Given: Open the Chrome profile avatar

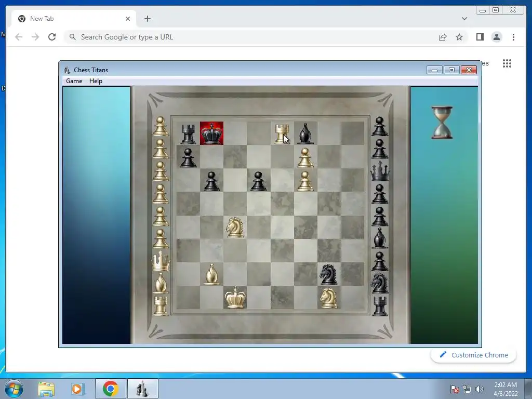Looking at the screenshot, I should pyautogui.click(x=496, y=37).
